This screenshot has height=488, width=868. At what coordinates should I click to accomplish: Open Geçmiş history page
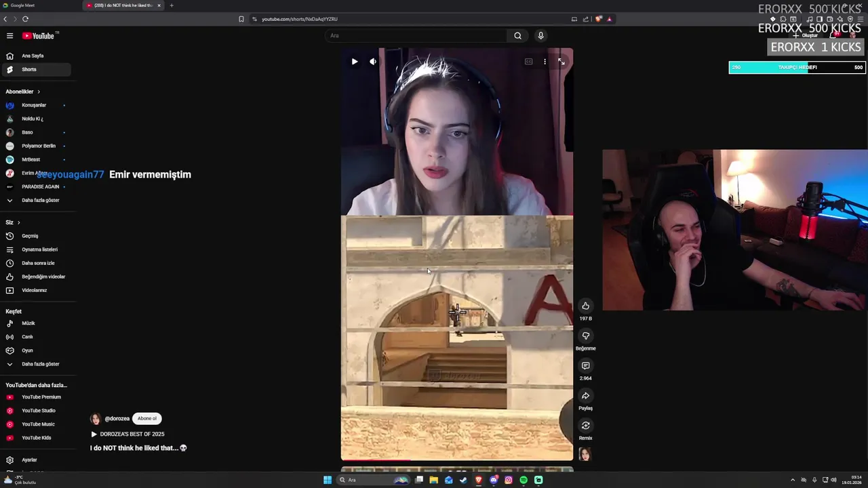coord(35,236)
